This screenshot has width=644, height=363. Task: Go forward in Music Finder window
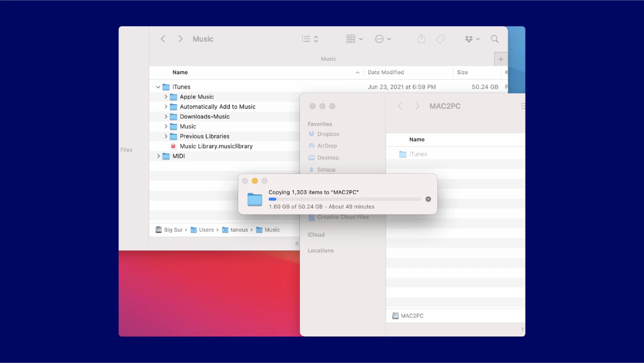(180, 39)
